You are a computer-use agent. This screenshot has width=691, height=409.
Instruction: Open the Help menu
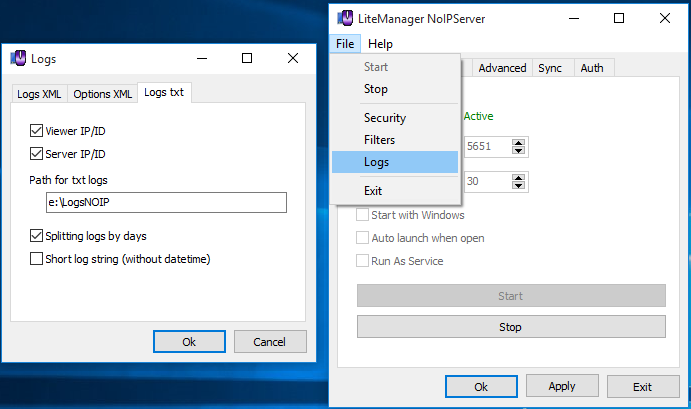coord(380,44)
